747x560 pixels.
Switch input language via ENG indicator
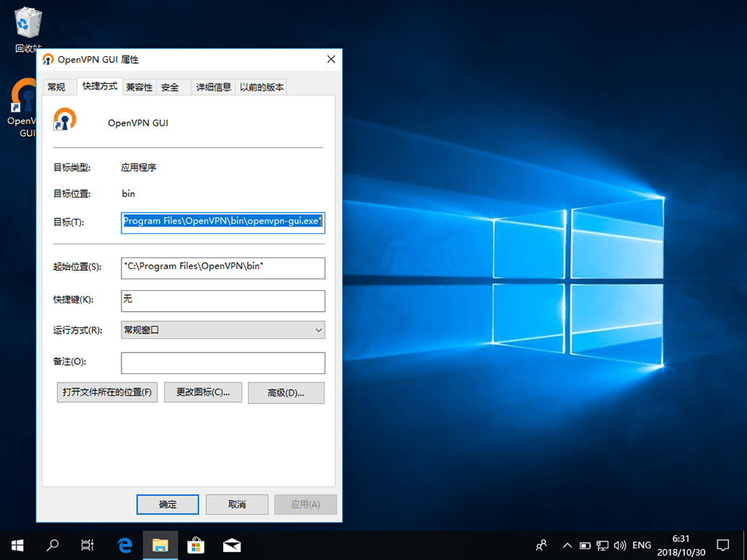click(642, 545)
